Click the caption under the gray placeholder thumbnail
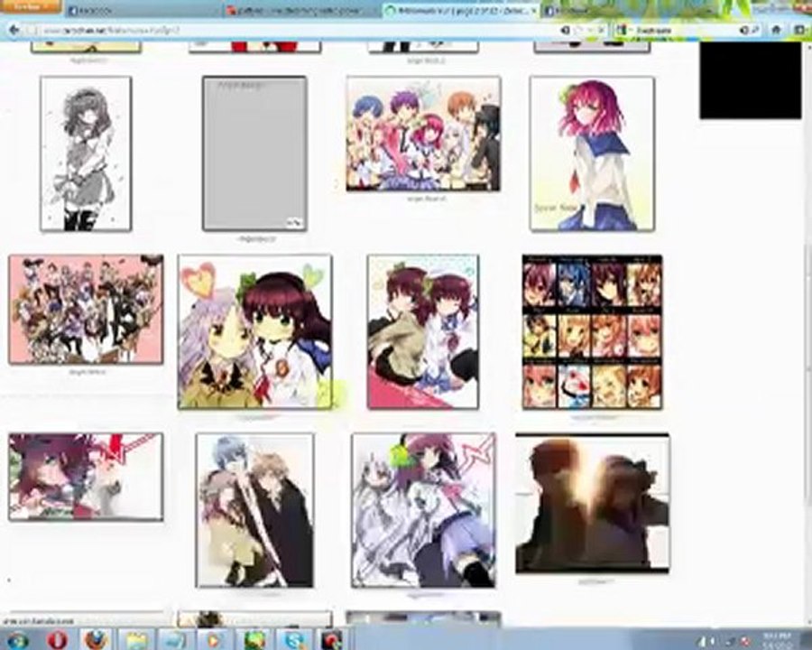 (256, 239)
